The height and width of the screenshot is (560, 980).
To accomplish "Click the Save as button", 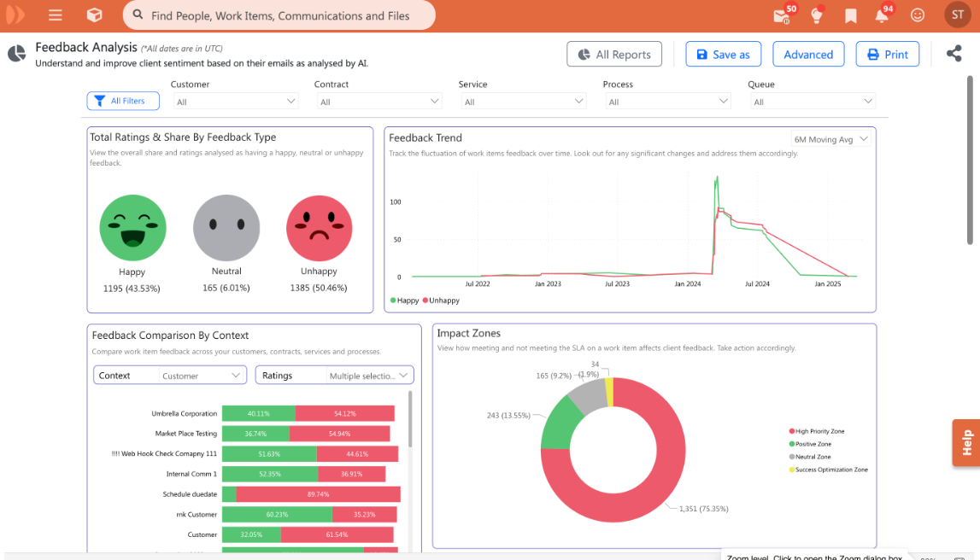I will coord(724,54).
